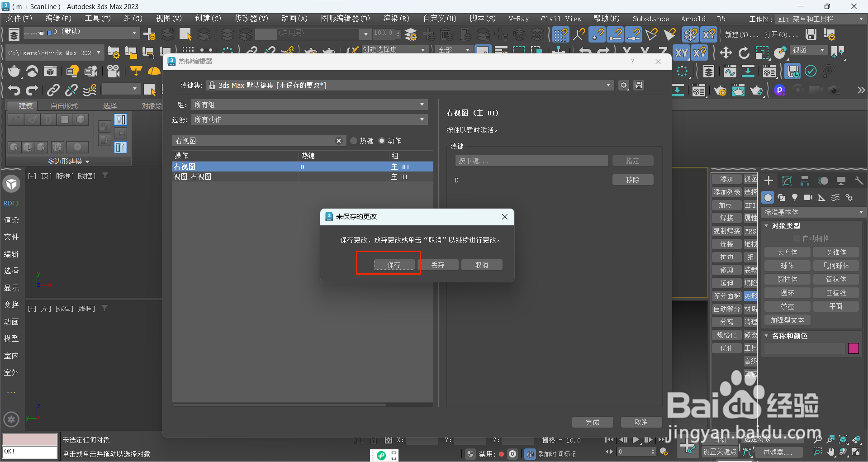
Task: Click the pink object color swatch
Action: coord(853,348)
